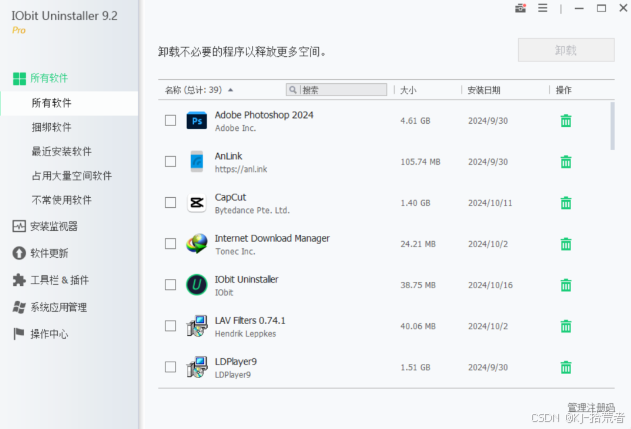Tick the IObit Uninstaller checkbox

pyautogui.click(x=170, y=285)
